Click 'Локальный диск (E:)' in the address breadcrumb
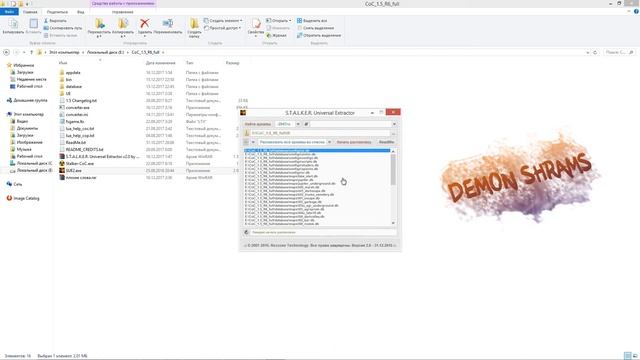The image size is (640, 360). [x=105, y=52]
